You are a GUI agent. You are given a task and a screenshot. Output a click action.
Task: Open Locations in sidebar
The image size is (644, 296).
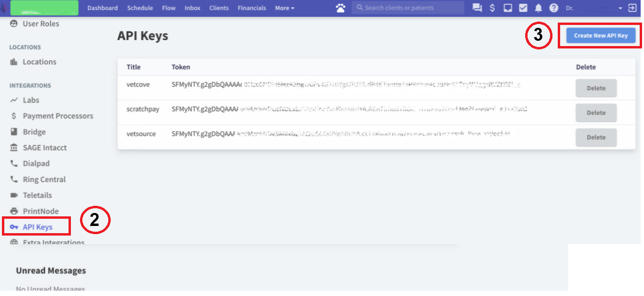[39, 62]
